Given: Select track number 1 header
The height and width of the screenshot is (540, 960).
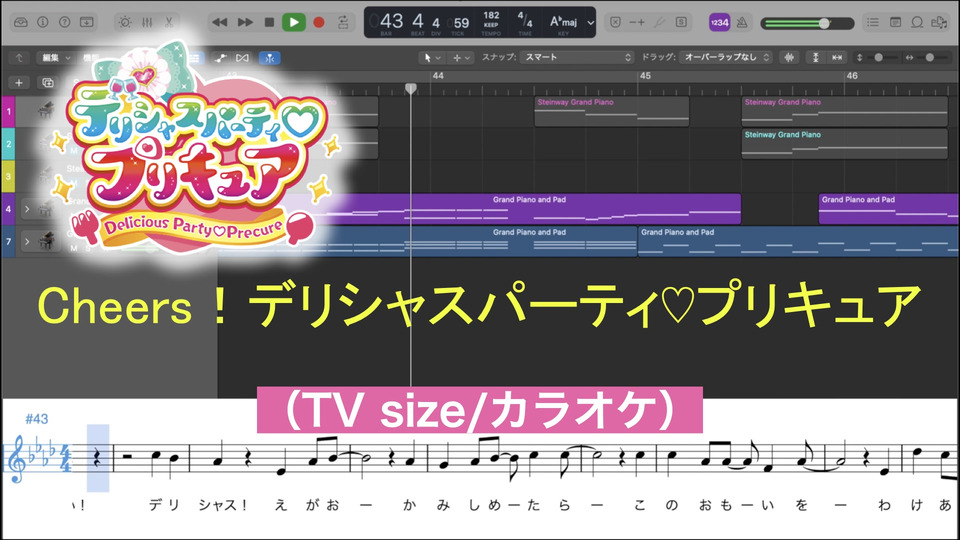Looking at the screenshot, I should [8, 111].
